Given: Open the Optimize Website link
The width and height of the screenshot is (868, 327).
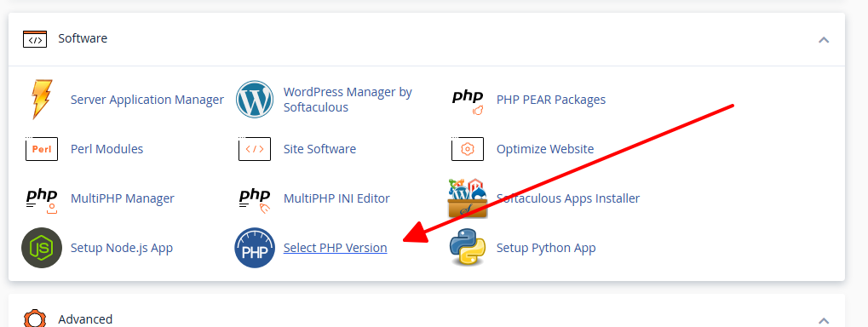Looking at the screenshot, I should point(545,149).
